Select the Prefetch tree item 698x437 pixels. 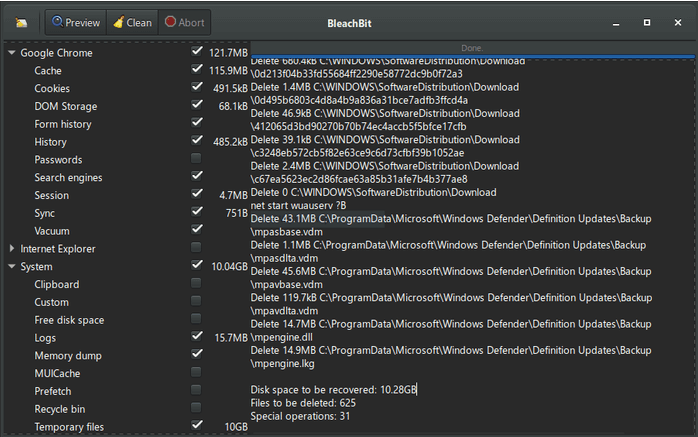53,391
